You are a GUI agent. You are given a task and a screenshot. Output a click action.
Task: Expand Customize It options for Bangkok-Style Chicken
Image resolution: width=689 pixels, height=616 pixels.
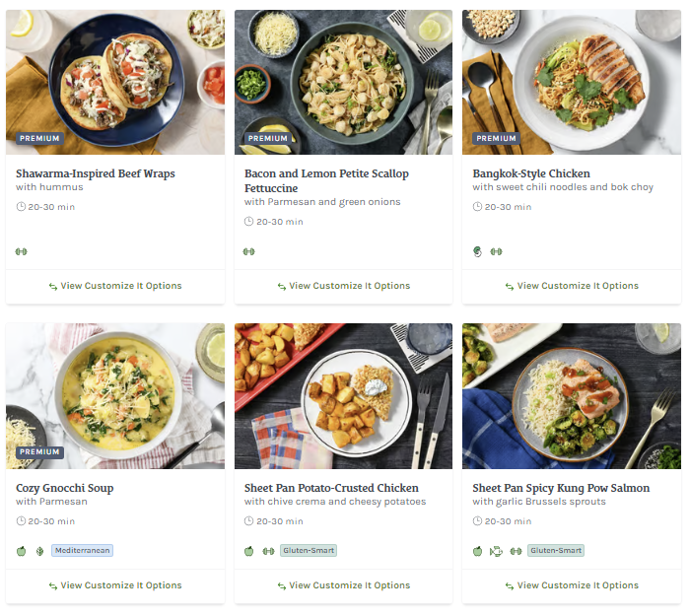click(x=572, y=286)
